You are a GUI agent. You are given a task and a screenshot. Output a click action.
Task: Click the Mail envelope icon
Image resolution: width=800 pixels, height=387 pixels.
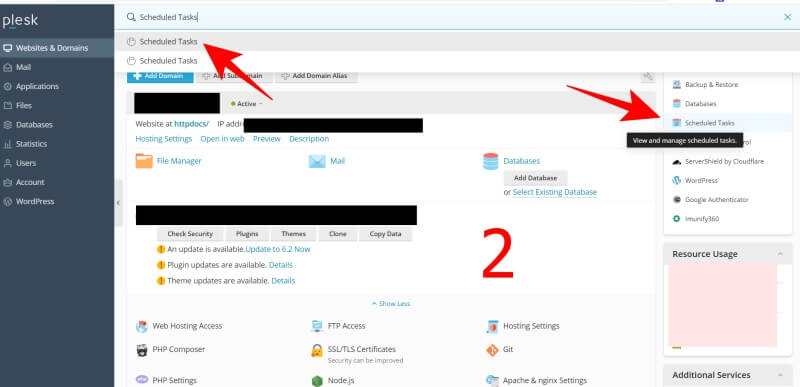pyautogui.click(x=317, y=161)
